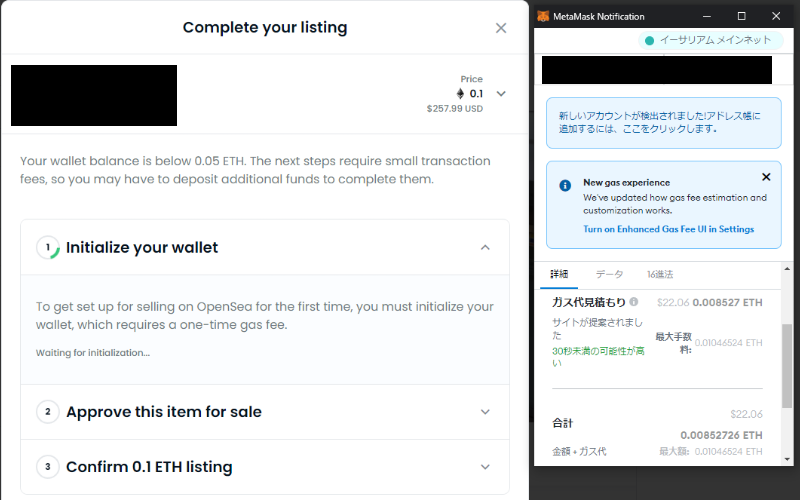Screen dimensions: 800x500
Task: Click the info icon in gas notice
Action: point(565,185)
